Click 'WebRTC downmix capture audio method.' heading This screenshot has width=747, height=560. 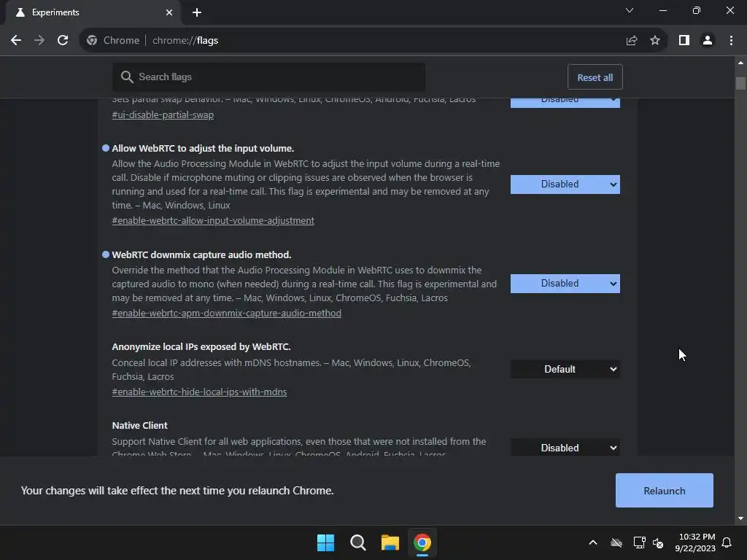coord(201,254)
